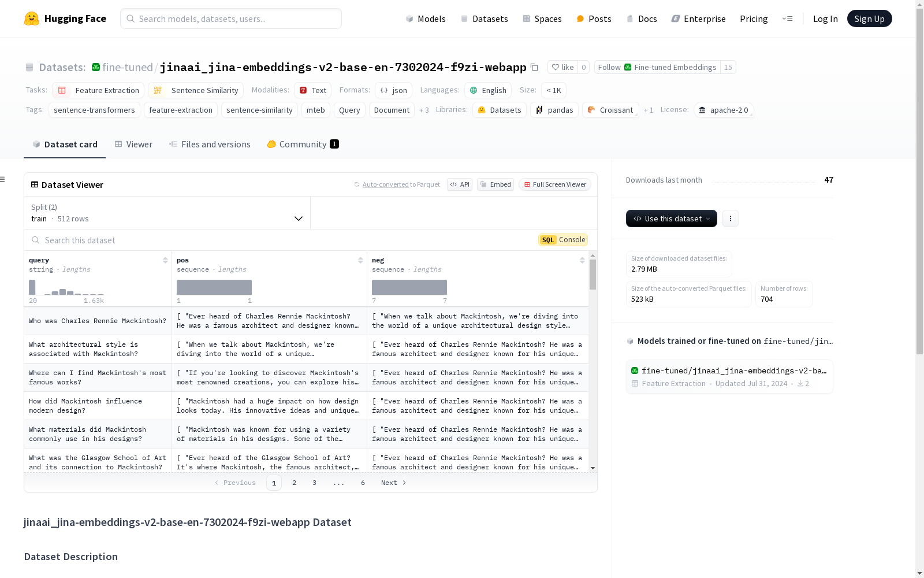The height and width of the screenshot is (578, 924).
Task: Open the hamburger menu icon in navbar
Action: click(787, 18)
